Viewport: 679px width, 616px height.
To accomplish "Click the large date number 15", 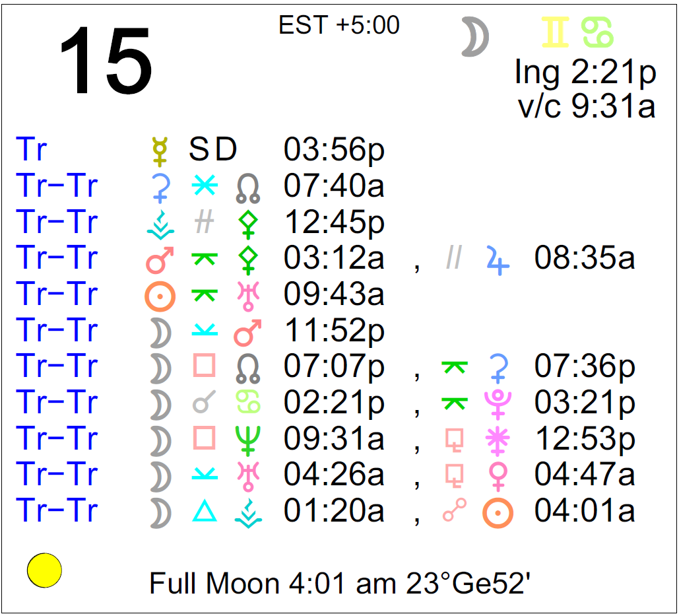I will tap(106, 61).
